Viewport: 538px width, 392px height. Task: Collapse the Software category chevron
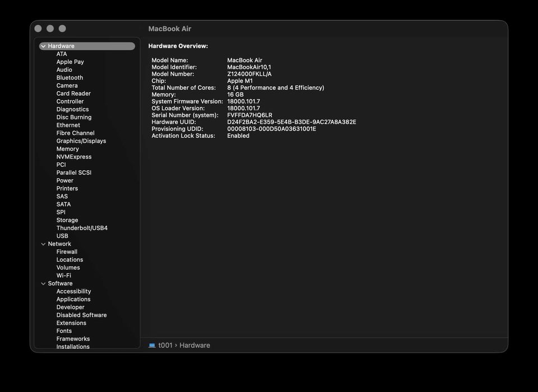[43, 283]
